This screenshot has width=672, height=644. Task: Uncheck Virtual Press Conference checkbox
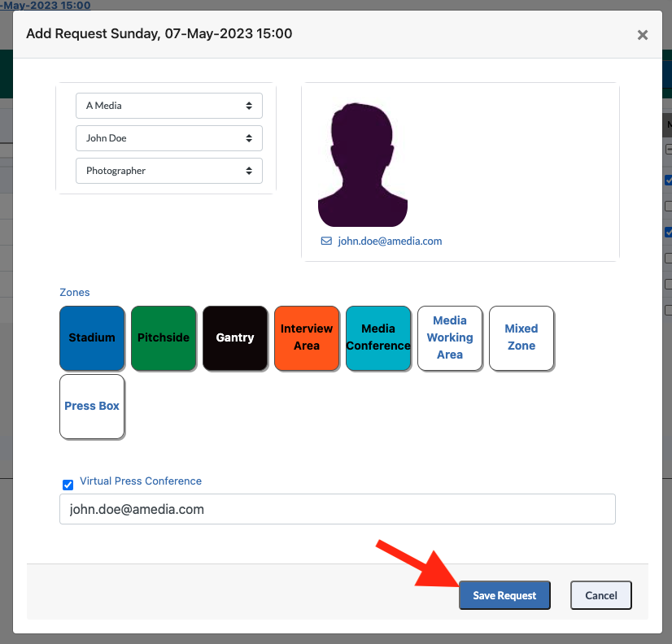pyautogui.click(x=68, y=485)
